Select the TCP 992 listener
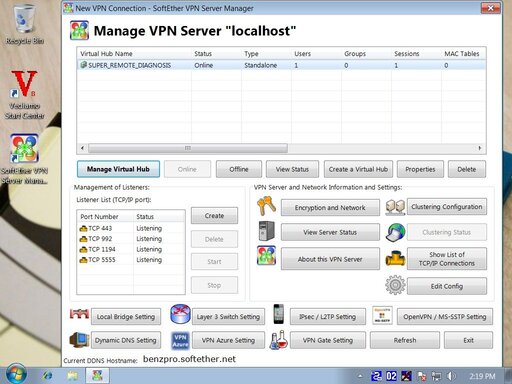 [131, 239]
